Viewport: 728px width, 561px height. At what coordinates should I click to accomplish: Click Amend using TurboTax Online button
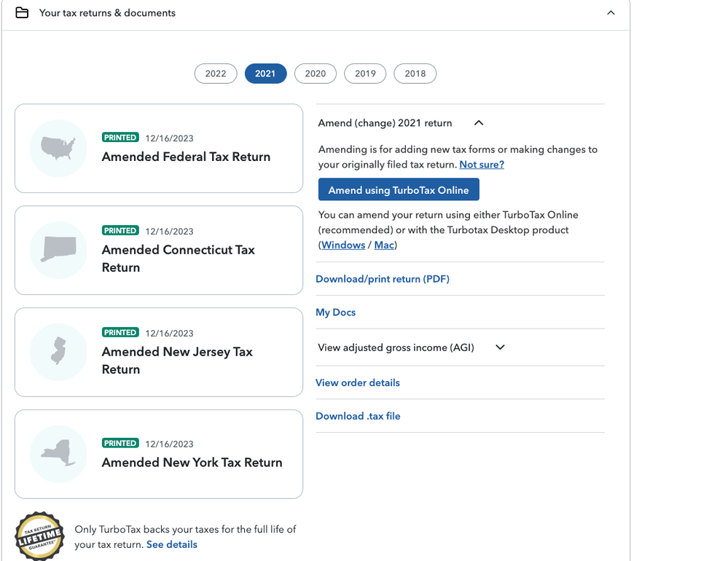[x=399, y=189]
